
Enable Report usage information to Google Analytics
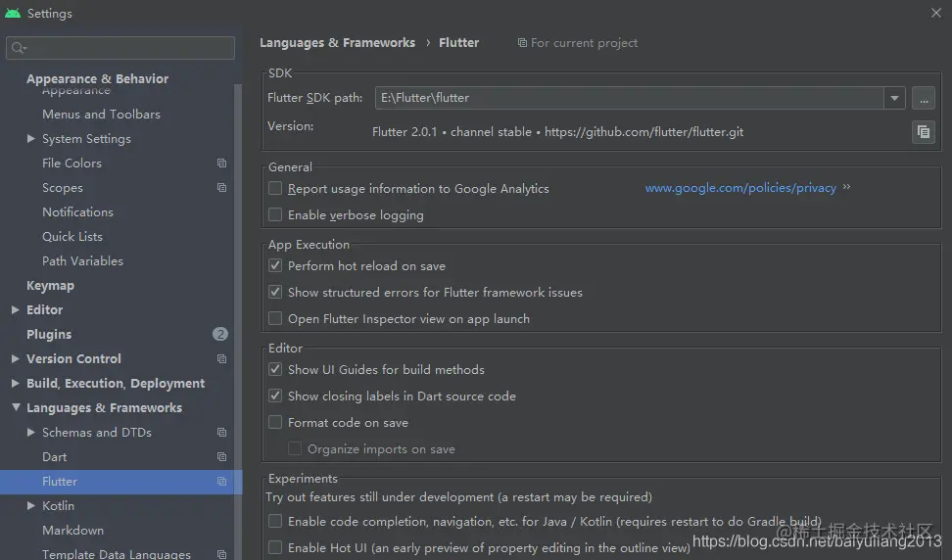(275, 189)
